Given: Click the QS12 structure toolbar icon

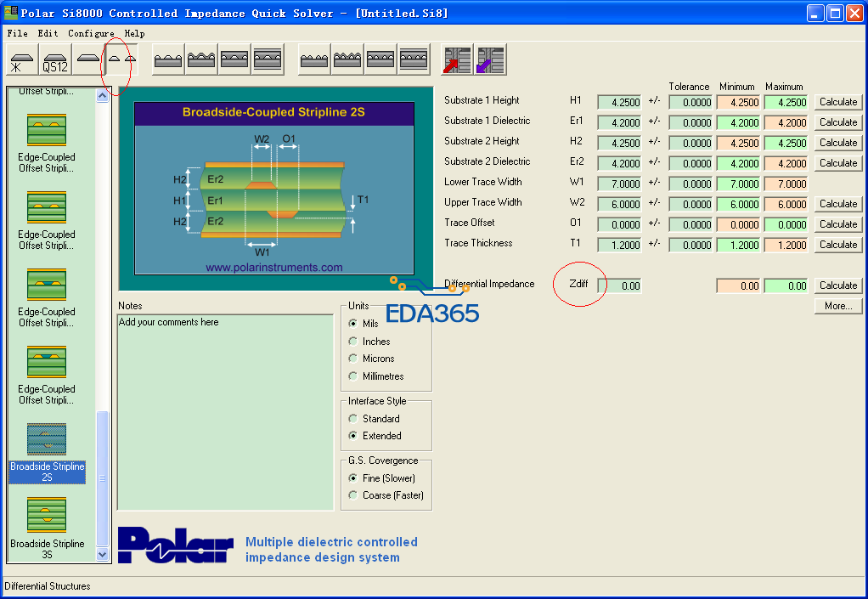Looking at the screenshot, I should 55,59.
